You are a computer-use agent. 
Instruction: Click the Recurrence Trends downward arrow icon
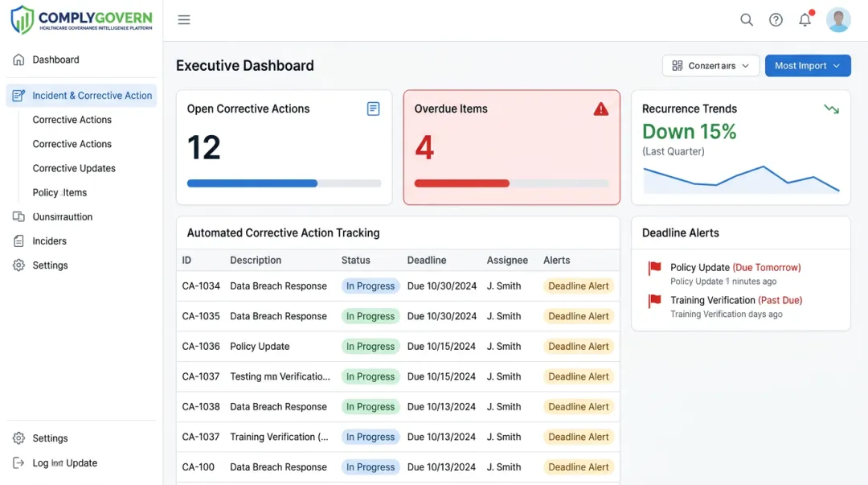click(x=831, y=109)
